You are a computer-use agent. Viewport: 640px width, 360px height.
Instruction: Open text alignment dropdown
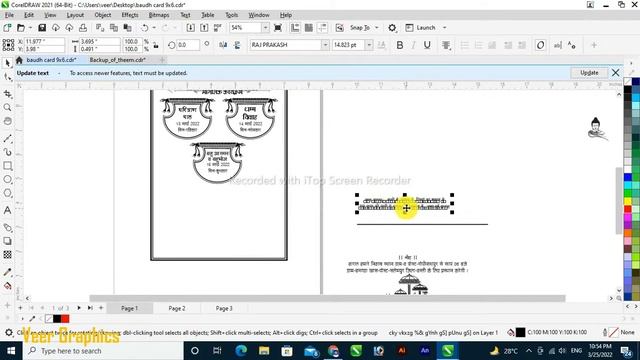tap(446, 45)
